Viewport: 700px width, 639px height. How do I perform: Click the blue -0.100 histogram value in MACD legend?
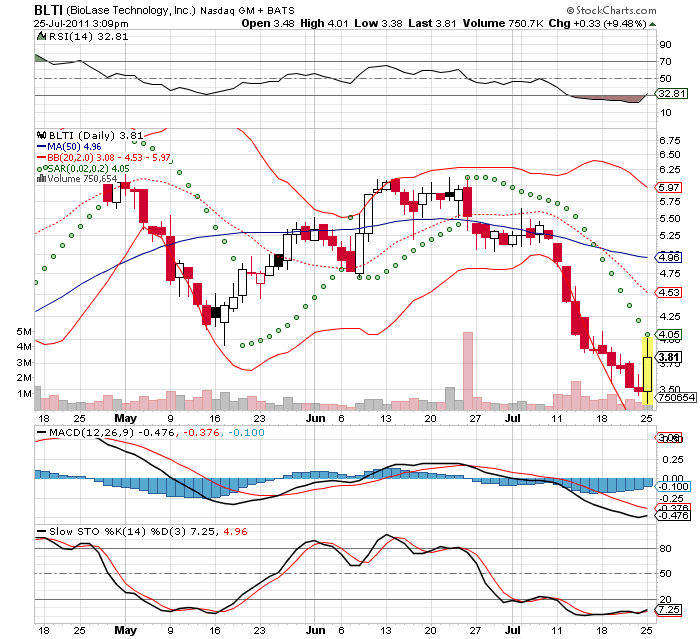click(246, 432)
